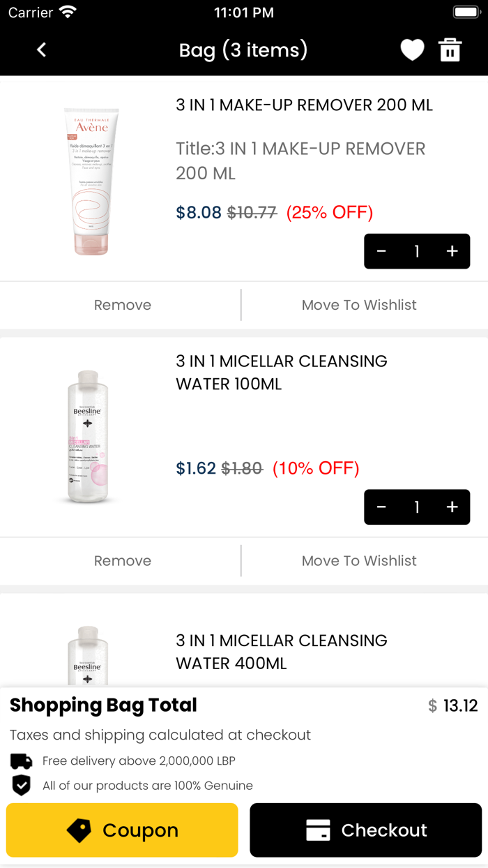Increase micellar water 100ml quantity
Screen dimensions: 488x868
click(x=452, y=507)
